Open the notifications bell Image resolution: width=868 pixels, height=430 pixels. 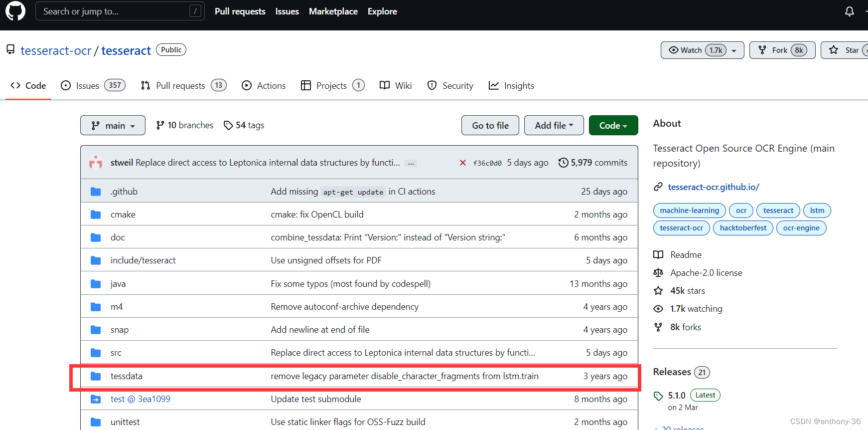850,11
